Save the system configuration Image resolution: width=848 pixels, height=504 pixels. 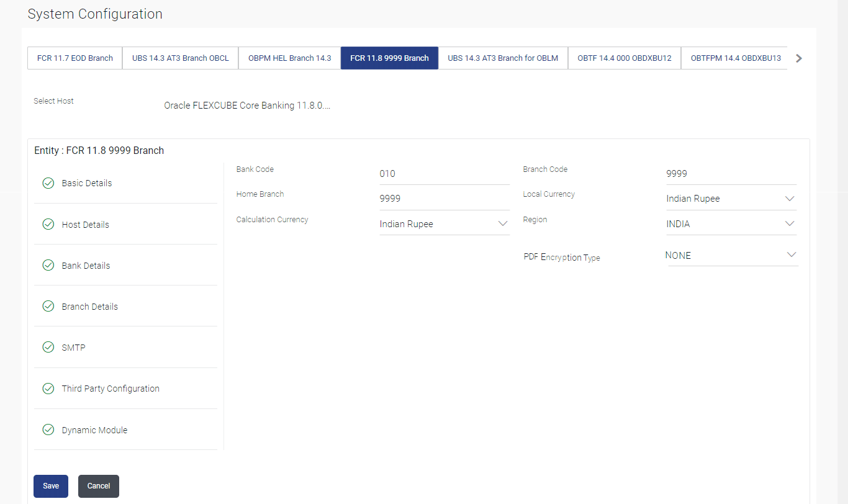51,486
